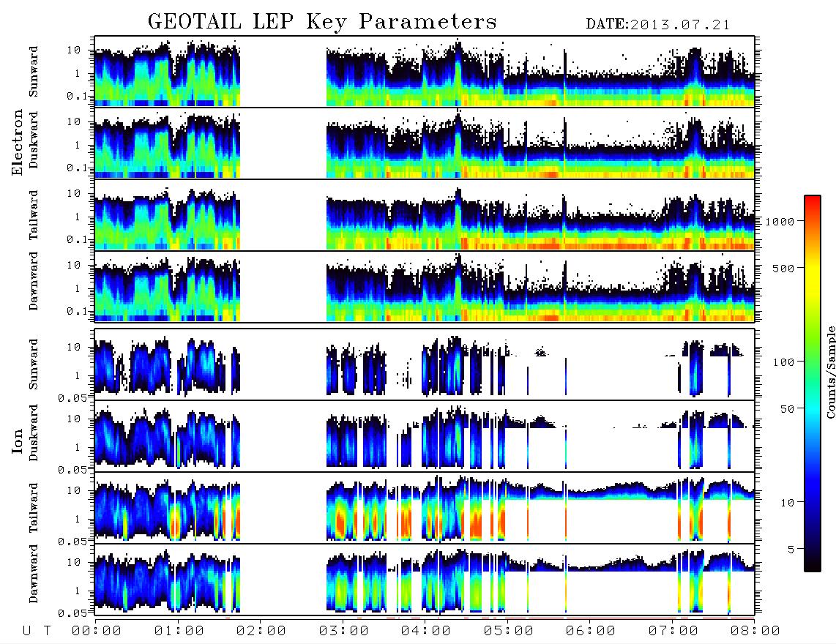Screen dimensions: 836x644
Task: Click the Electron Tailward panel label
Action: click(34, 215)
